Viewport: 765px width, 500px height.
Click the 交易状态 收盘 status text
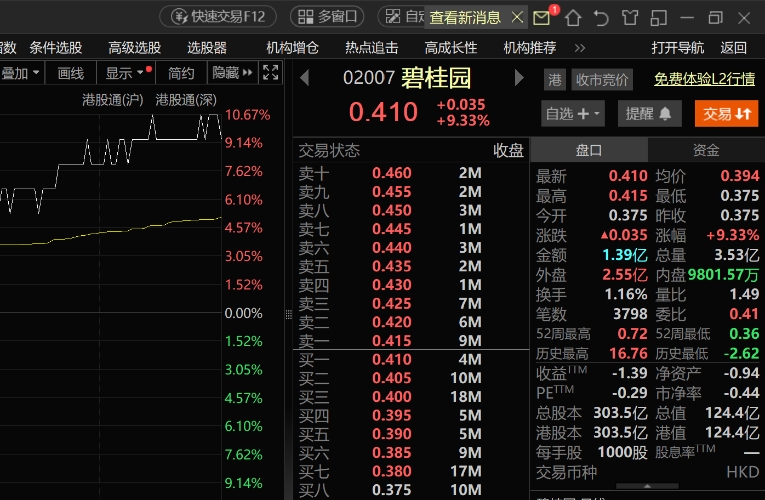[508, 151]
